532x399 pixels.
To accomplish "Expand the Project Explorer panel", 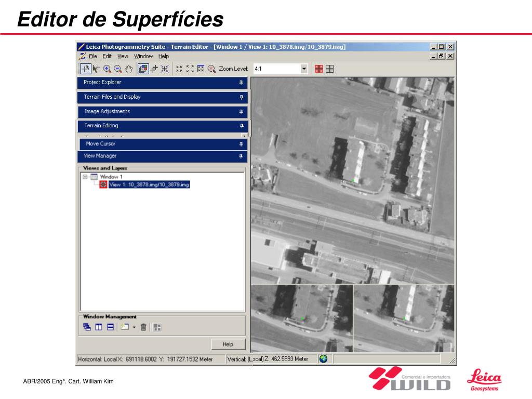I will click(x=162, y=83).
